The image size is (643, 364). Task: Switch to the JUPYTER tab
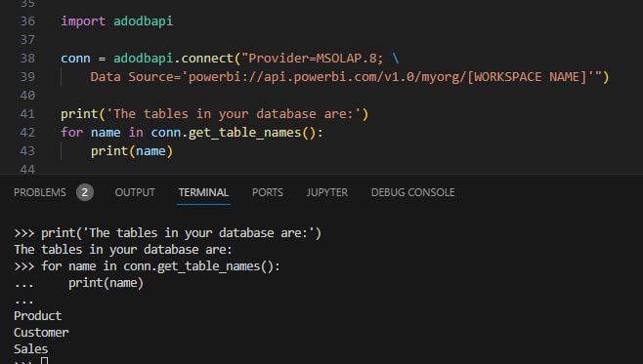point(326,192)
